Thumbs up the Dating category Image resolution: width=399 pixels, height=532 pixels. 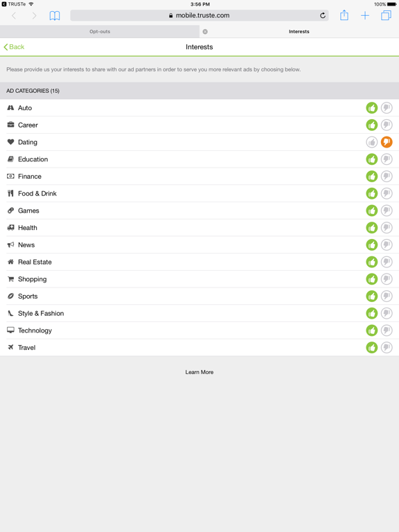(371, 142)
